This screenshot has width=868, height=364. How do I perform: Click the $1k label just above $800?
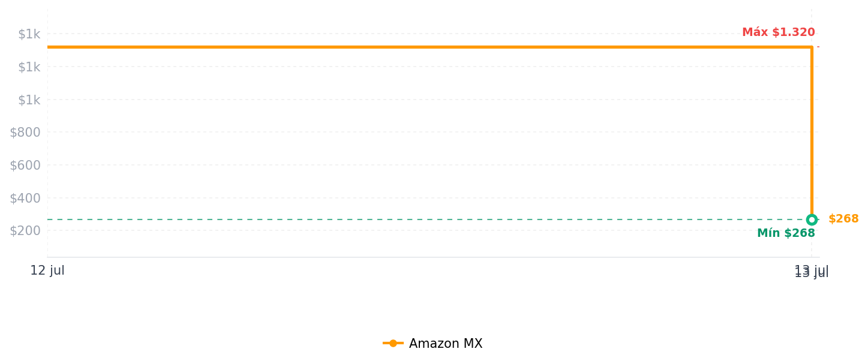coord(29,100)
